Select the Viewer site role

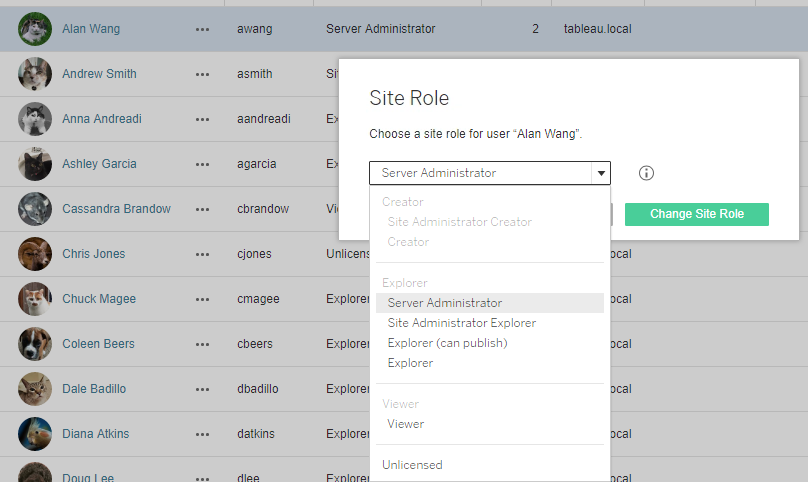[406, 424]
